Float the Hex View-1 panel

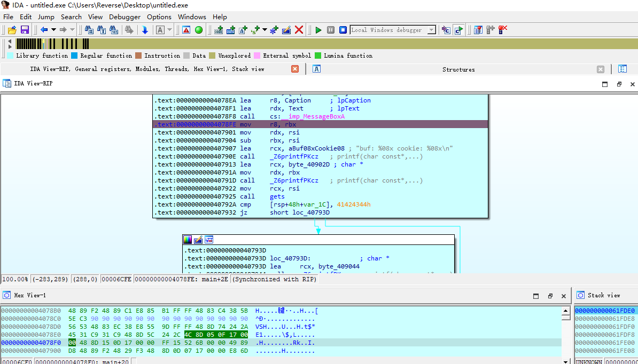550,296
